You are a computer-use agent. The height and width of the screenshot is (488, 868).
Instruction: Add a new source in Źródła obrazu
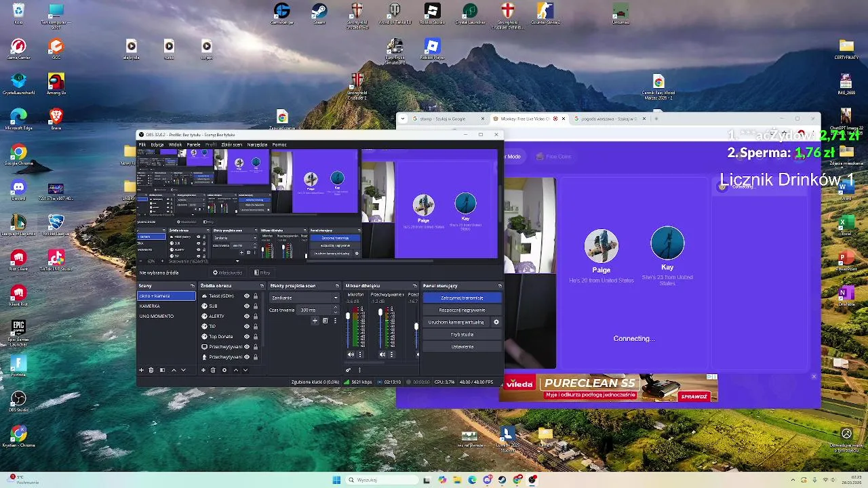click(203, 370)
